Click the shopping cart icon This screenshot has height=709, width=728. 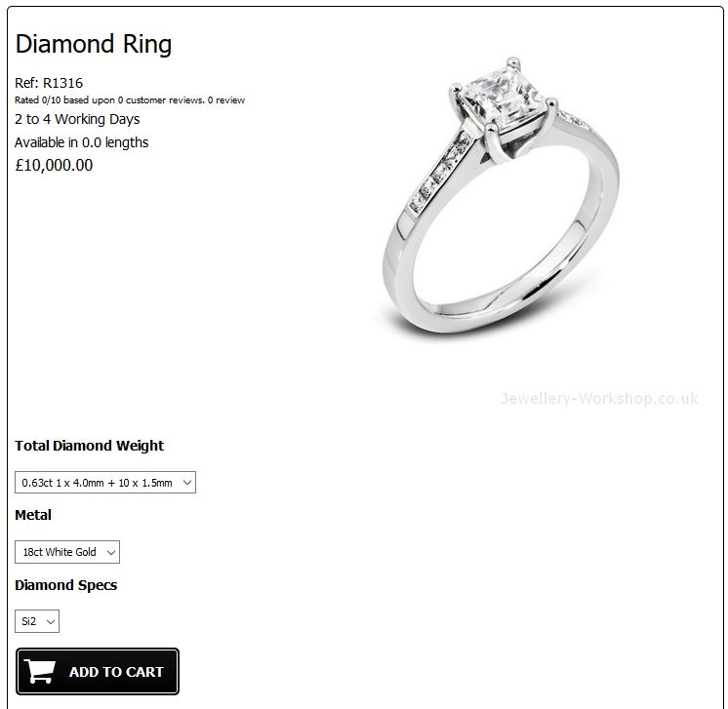pyautogui.click(x=39, y=671)
